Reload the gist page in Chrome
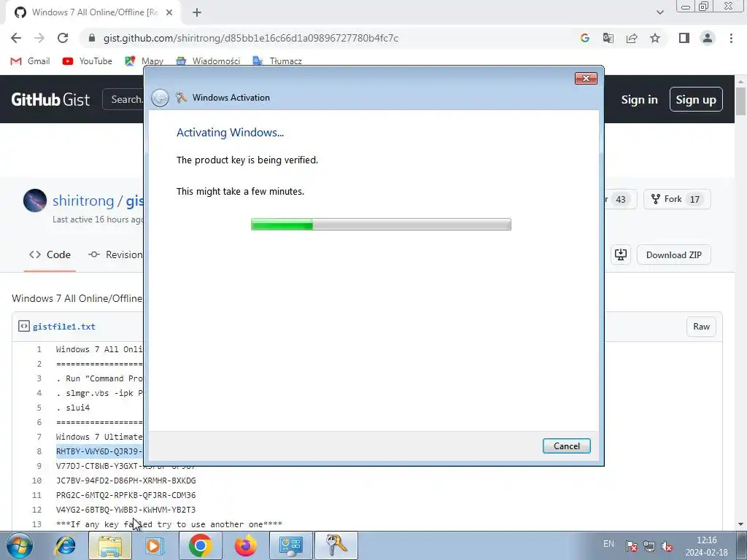Image resolution: width=747 pixels, height=560 pixels. click(63, 38)
